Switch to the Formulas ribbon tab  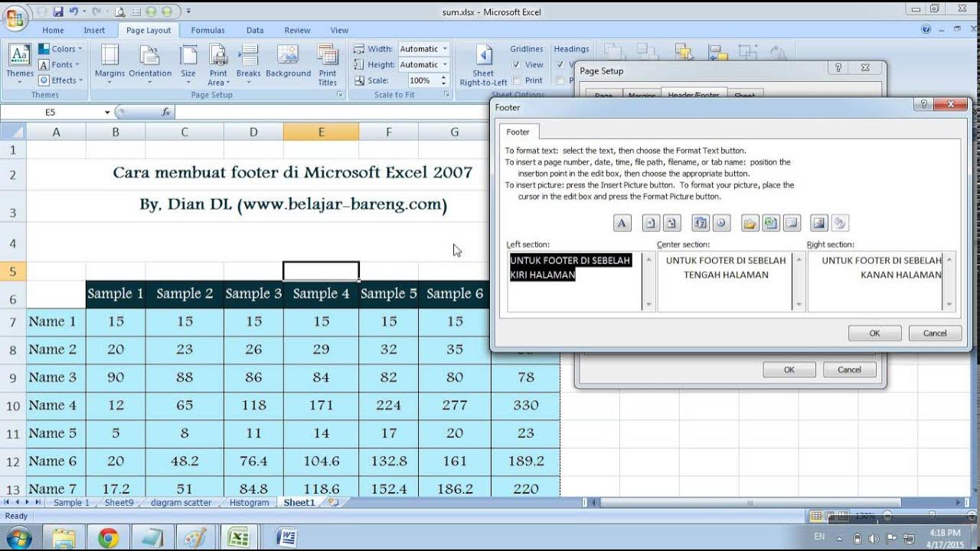(207, 31)
